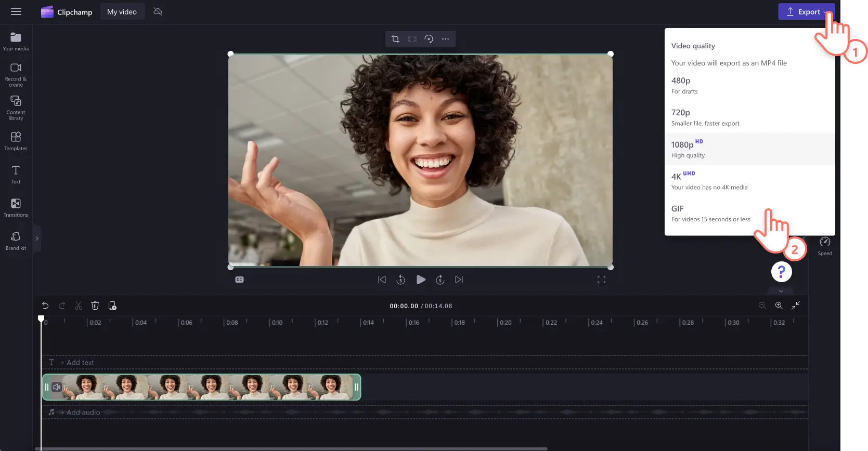Expand the collapsed side panel arrow

[x=37, y=238]
